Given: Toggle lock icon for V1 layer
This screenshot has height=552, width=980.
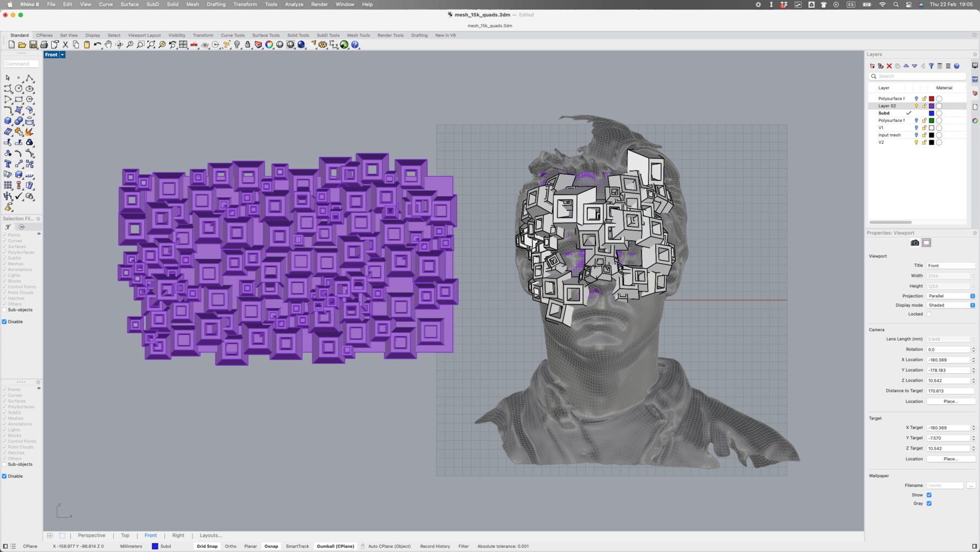Looking at the screenshot, I should coord(924,128).
